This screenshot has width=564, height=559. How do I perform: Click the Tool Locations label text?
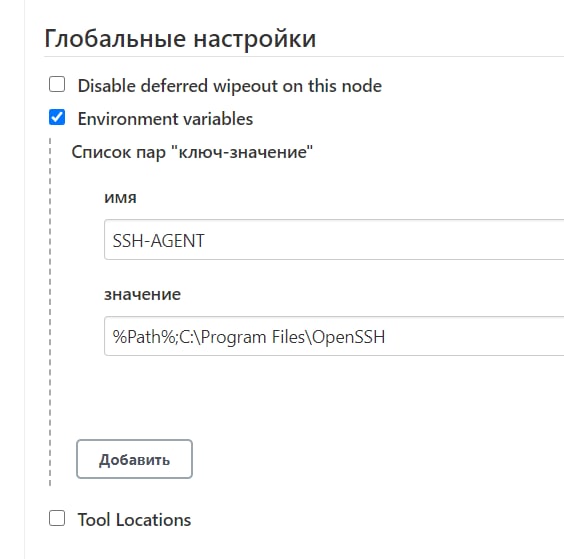click(134, 520)
